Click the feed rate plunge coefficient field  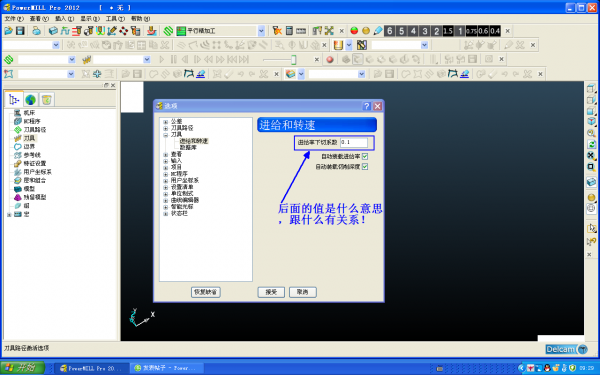pyautogui.click(x=354, y=142)
